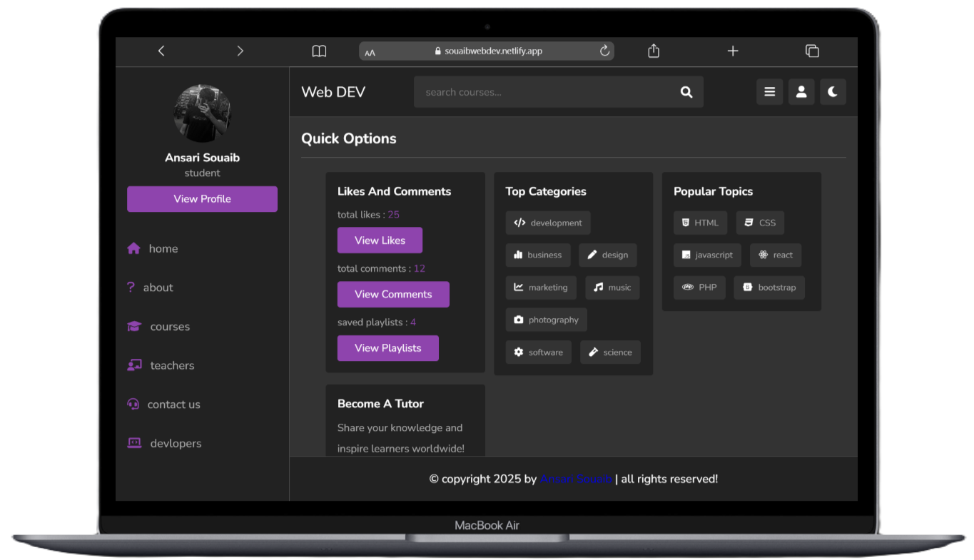
Task: Click the Ansari Souaib footer link
Action: 577,479
